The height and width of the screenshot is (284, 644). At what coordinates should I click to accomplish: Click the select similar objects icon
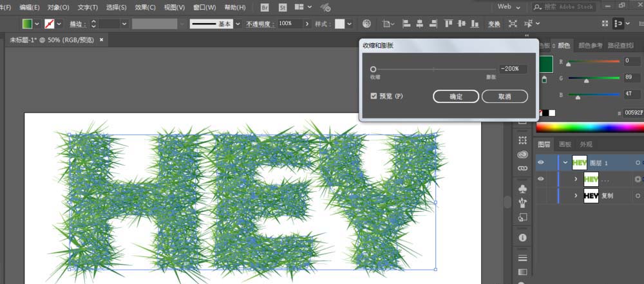[x=529, y=24]
